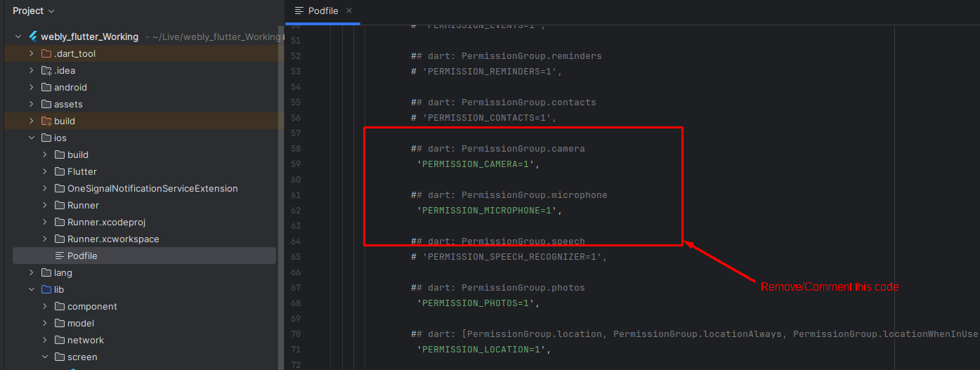980x370 pixels.
Task: Select the network folder in lib
Action: 86,341
